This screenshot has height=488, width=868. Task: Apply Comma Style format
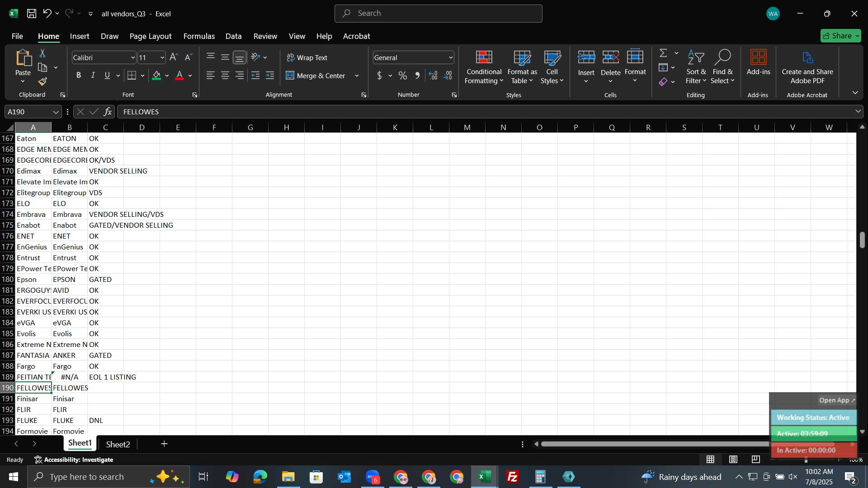[x=417, y=75]
